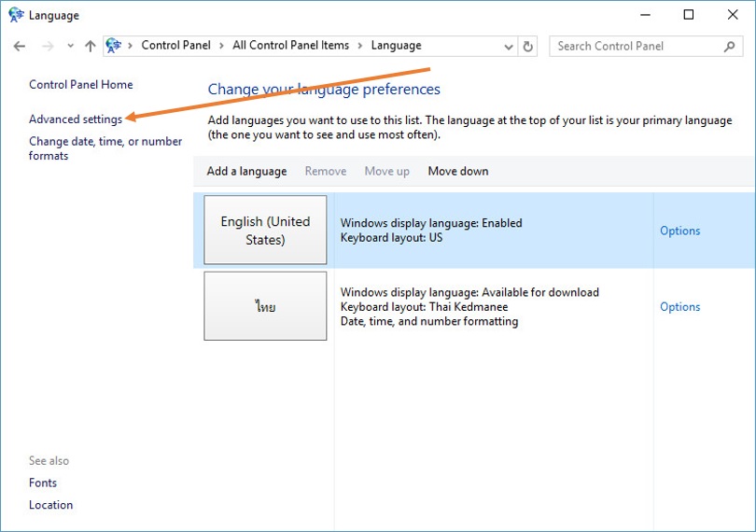Open Options for English (United States)

point(679,231)
